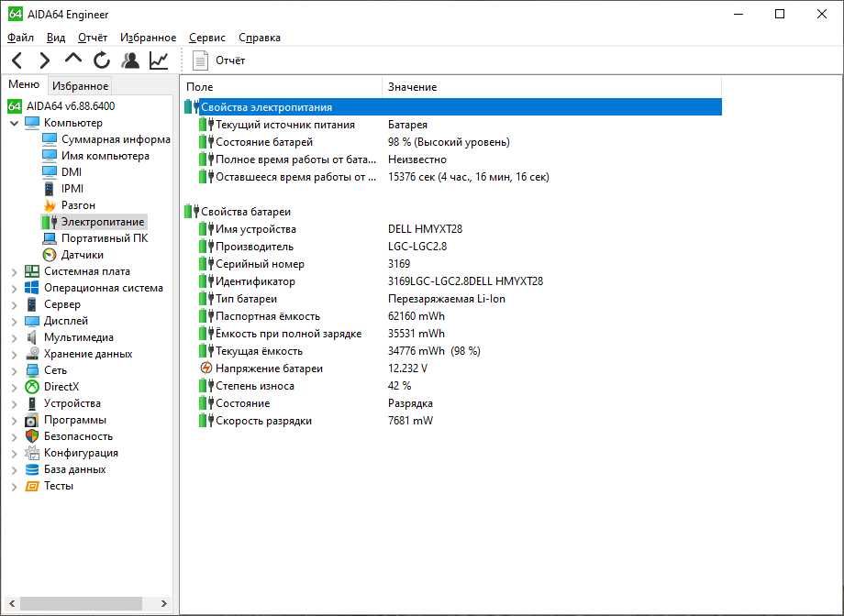
Task: Open the Сервис menu
Action: point(207,37)
